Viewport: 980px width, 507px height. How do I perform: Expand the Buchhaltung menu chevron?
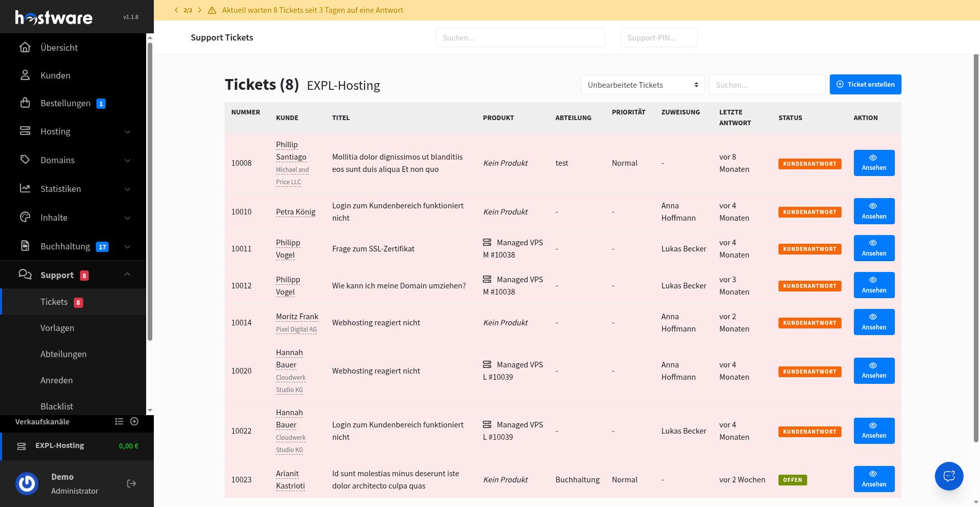pos(127,247)
